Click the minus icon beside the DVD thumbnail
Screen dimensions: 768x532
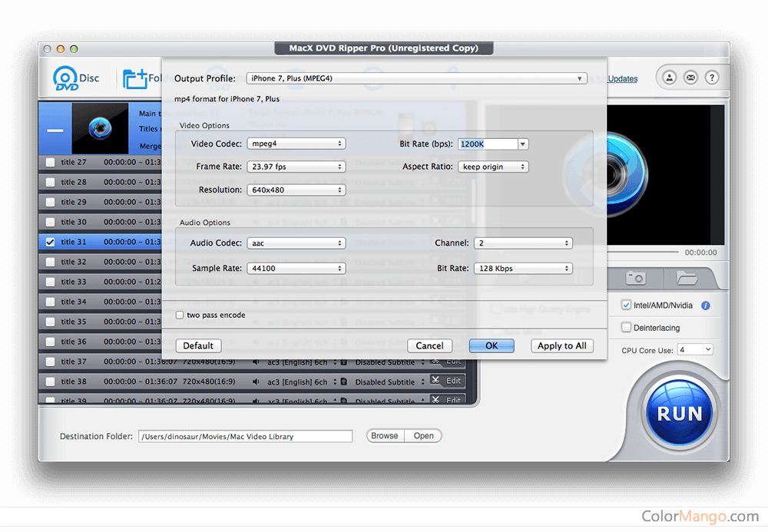(x=55, y=131)
